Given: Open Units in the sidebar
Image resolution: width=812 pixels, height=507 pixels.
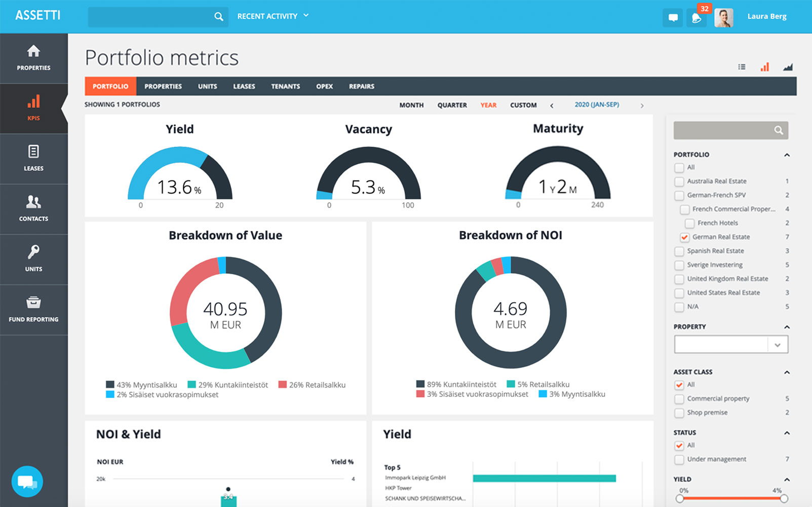Looking at the screenshot, I should click(33, 259).
